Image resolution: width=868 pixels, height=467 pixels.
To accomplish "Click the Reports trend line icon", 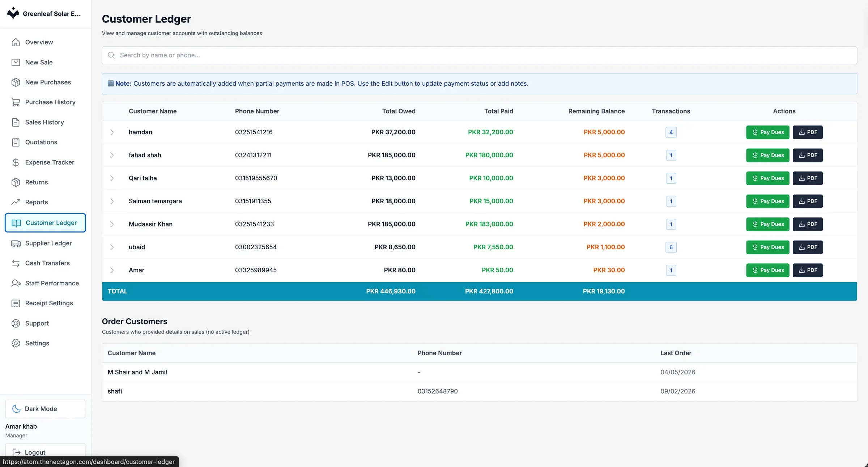I will (x=16, y=202).
